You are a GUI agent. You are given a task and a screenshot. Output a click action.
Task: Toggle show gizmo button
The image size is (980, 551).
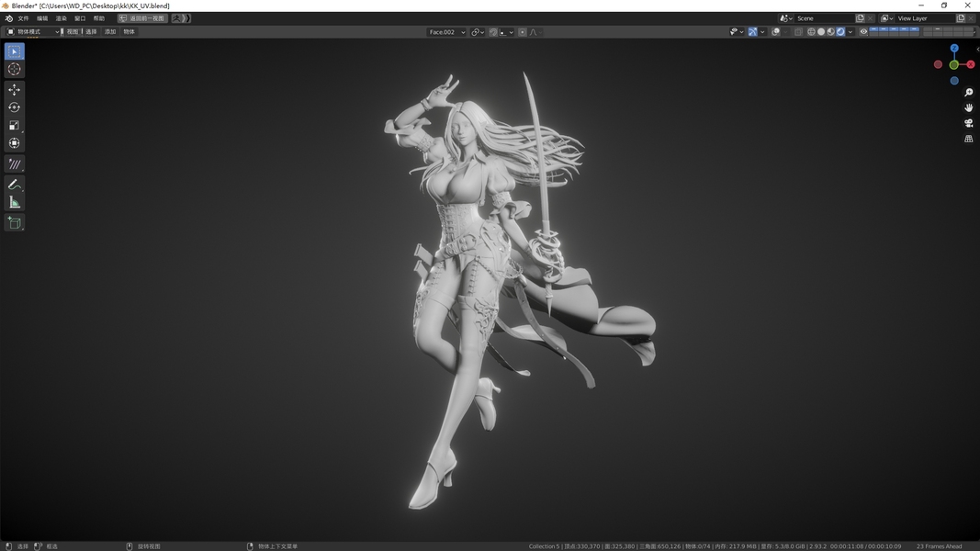752,32
